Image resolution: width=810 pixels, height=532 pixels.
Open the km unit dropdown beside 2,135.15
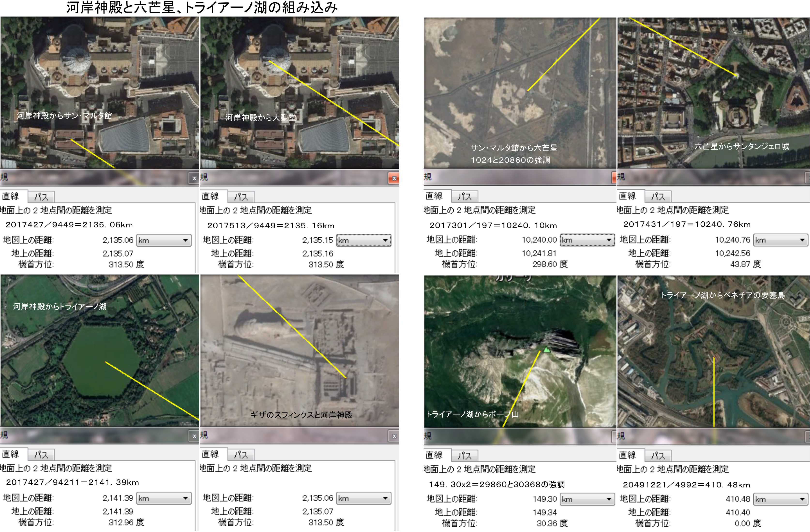tap(363, 240)
